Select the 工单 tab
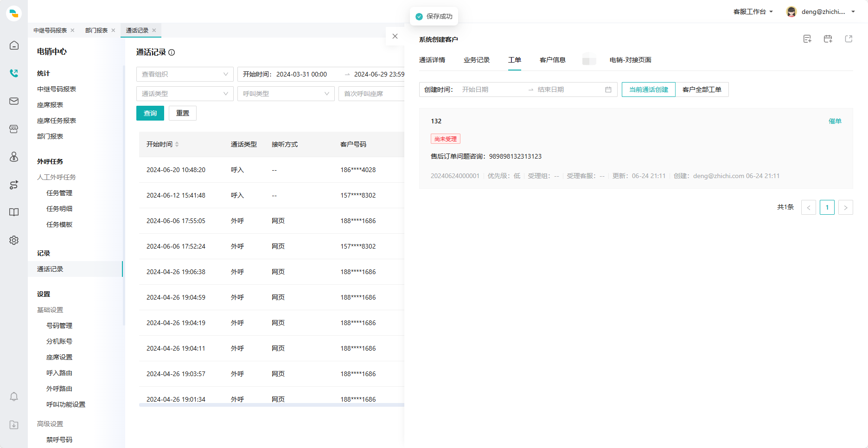The width and height of the screenshot is (868, 448). click(515, 60)
